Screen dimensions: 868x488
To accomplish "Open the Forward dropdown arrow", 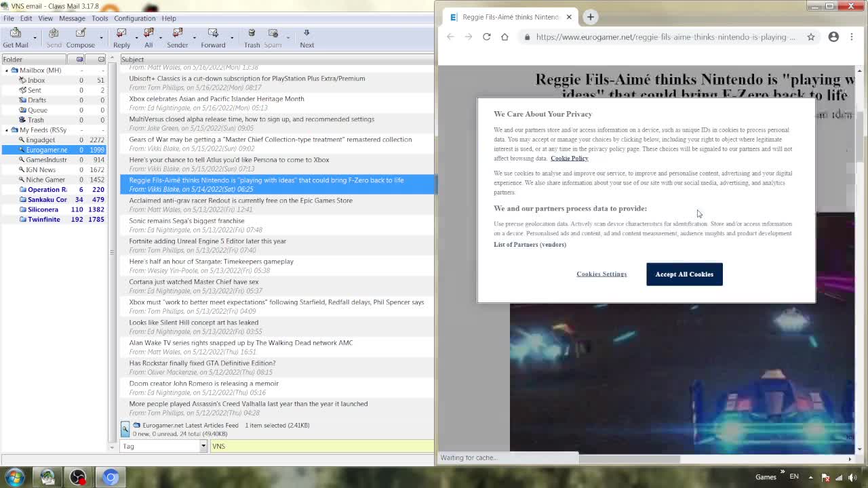I will click(231, 38).
